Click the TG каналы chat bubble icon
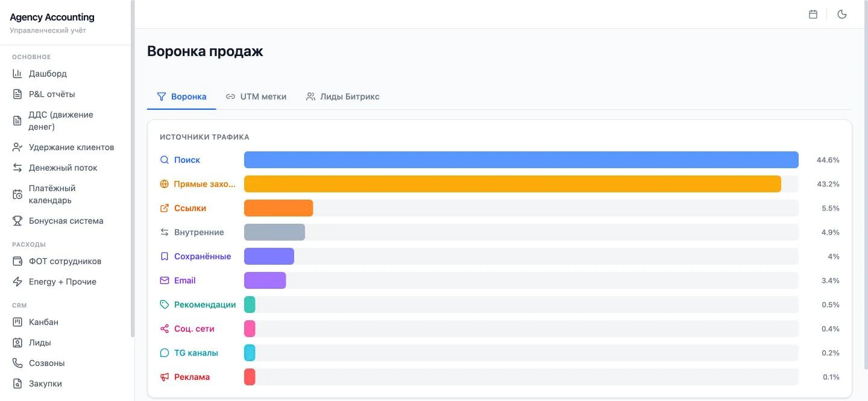 (165, 353)
